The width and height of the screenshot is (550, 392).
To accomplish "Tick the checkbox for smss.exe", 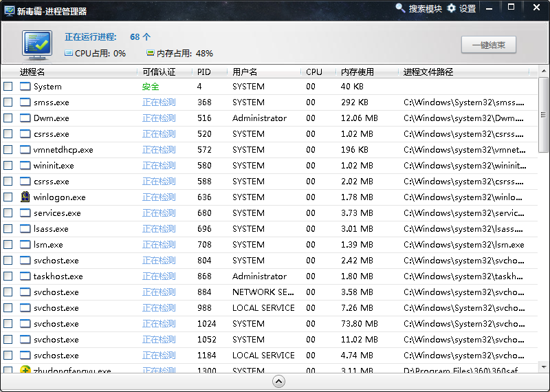I will [x=8, y=102].
